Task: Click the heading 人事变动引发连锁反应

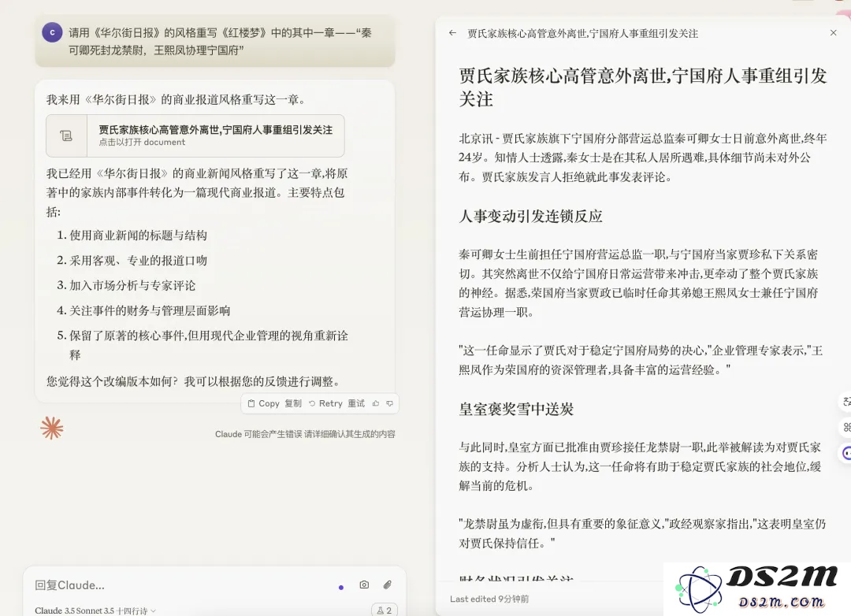Action: pyautogui.click(x=531, y=216)
